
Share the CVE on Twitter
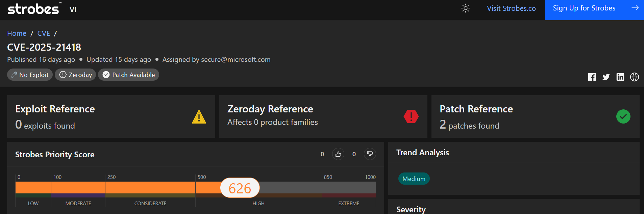(606, 77)
